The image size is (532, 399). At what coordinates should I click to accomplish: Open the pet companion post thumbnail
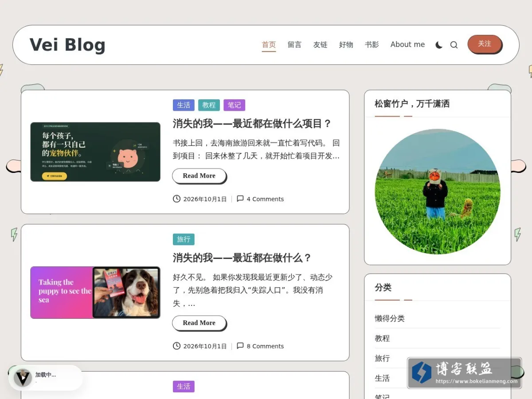(95, 152)
